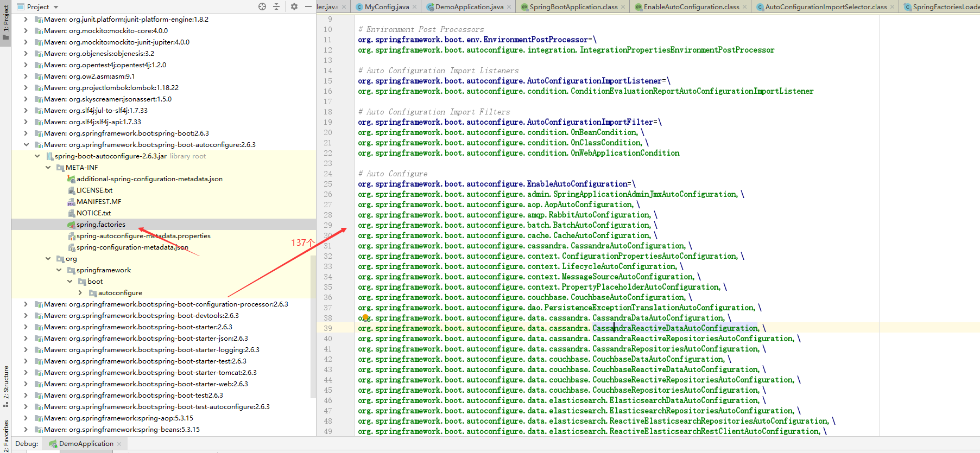Select Maven: org.springframework.boot:spring-boot:2.6.3
Viewport: 980px width, 453px height.
[127, 133]
